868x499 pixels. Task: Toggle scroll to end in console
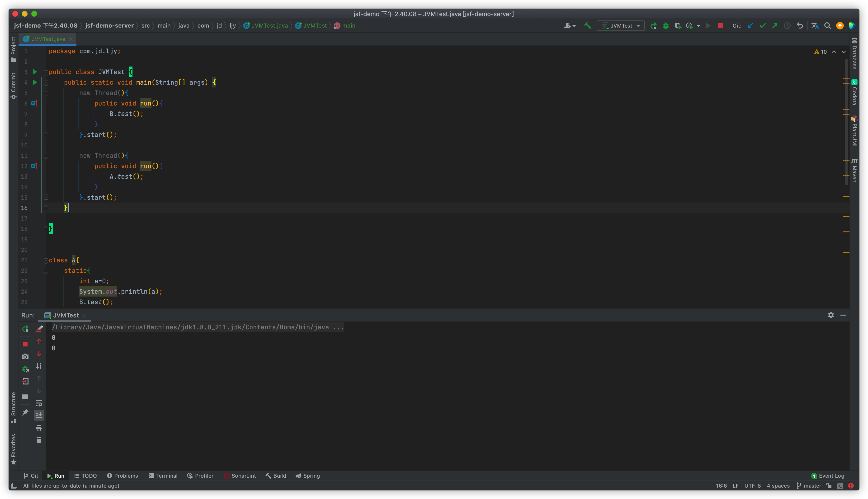(x=39, y=415)
